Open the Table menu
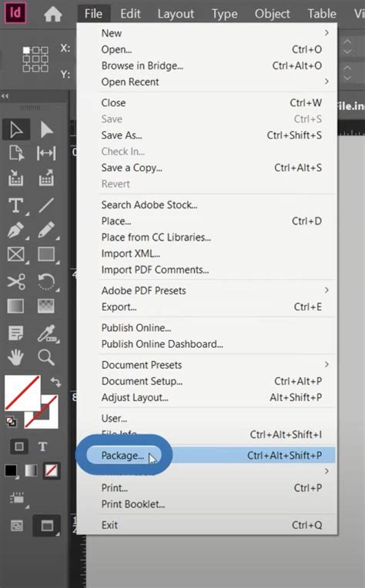Image resolution: width=365 pixels, height=588 pixels. (x=322, y=14)
